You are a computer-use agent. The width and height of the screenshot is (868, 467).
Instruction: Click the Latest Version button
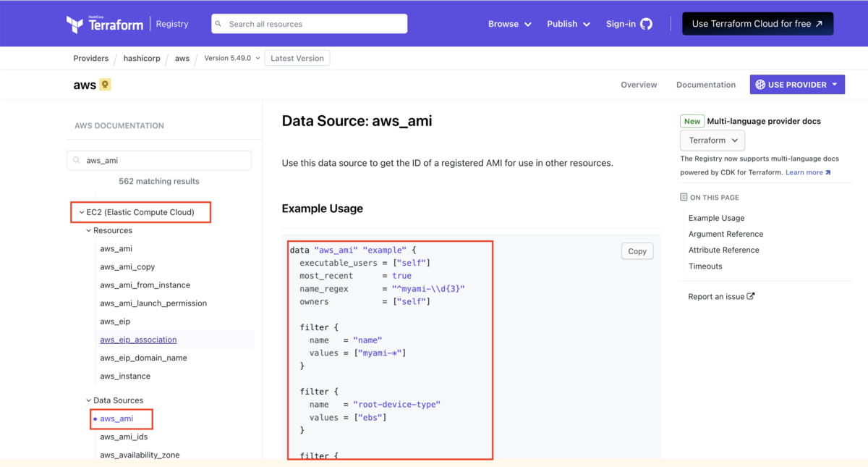297,58
